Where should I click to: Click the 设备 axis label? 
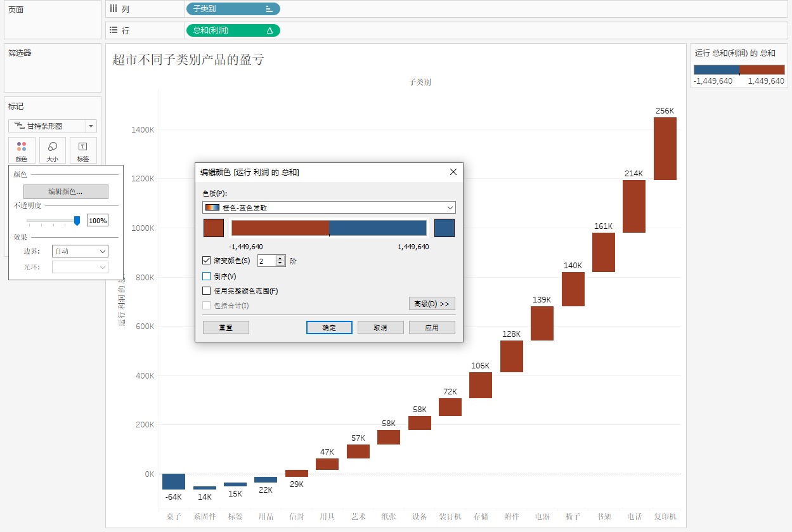[420, 517]
